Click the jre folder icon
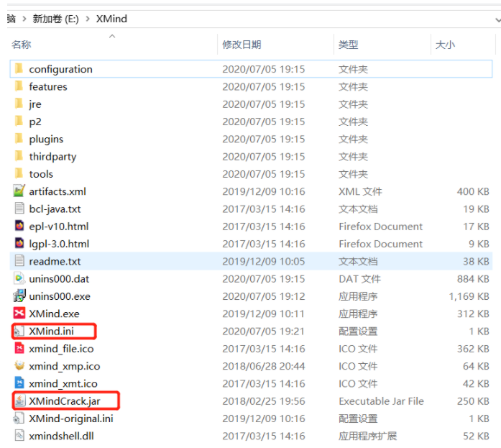This screenshot has height=448, width=501. tap(19, 104)
